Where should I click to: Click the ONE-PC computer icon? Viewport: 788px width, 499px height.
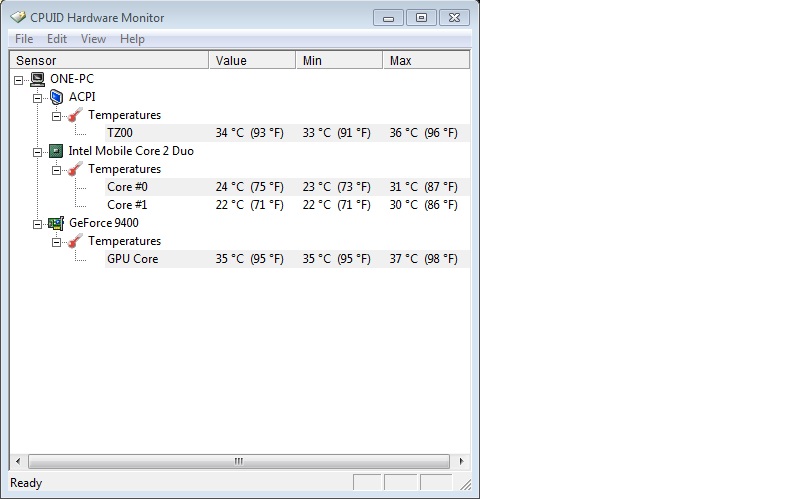pyautogui.click(x=38, y=79)
